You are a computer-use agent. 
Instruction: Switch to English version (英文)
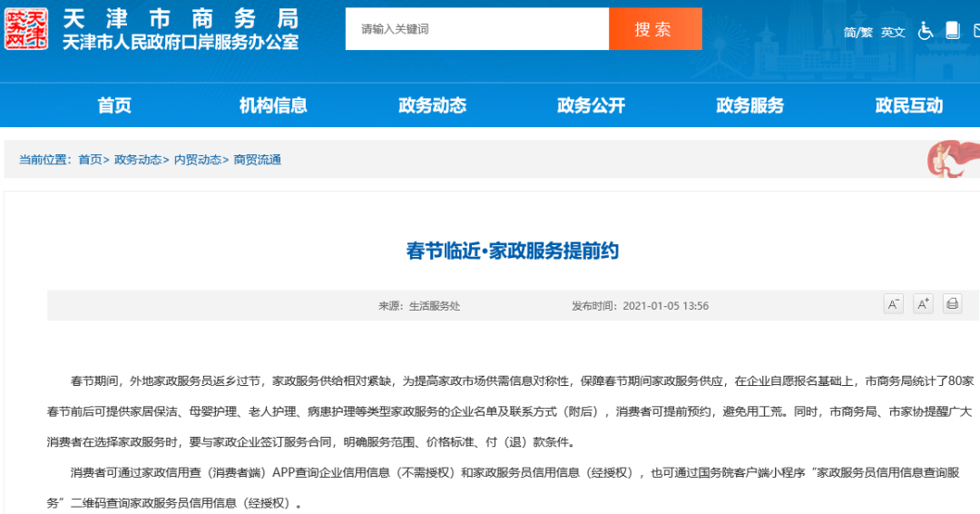click(x=893, y=32)
